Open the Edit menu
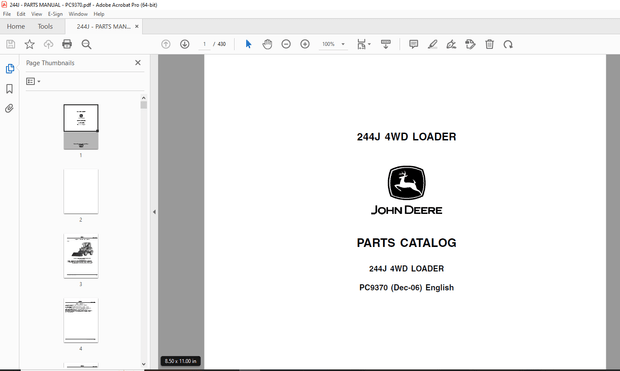620x371 pixels. point(21,14)
